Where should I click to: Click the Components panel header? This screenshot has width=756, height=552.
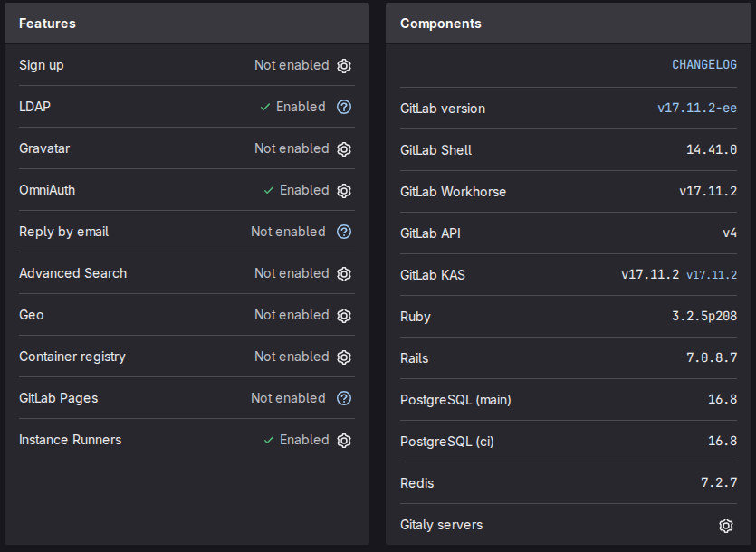(440, 24)
